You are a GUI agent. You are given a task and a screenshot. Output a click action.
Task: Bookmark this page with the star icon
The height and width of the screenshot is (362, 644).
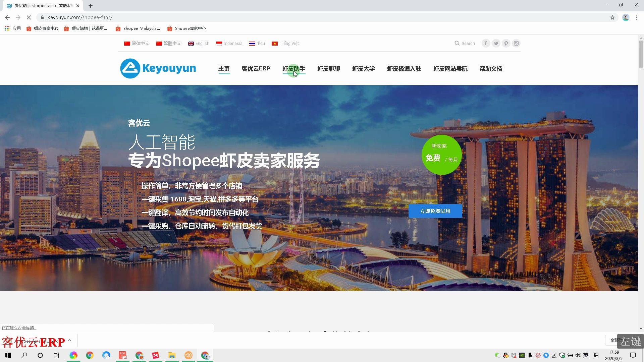pos(613,17)
